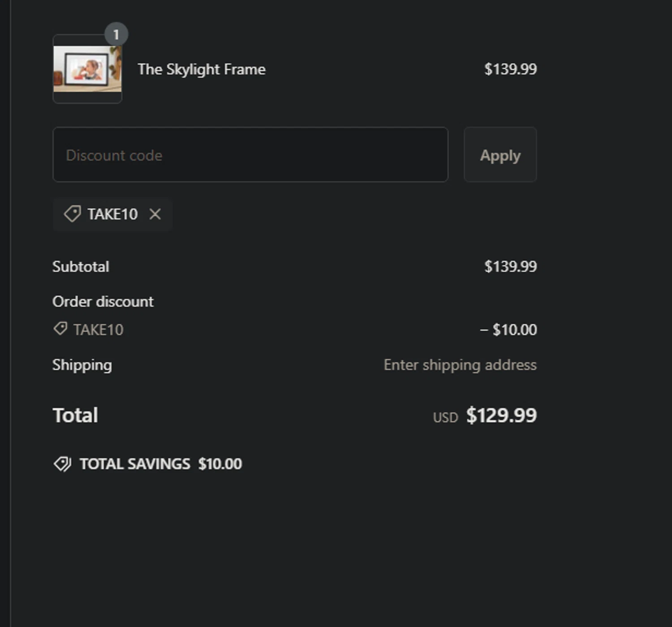
Task: Click the item price $139.99 beside Skylight Frame
Action: coord(510,69)
